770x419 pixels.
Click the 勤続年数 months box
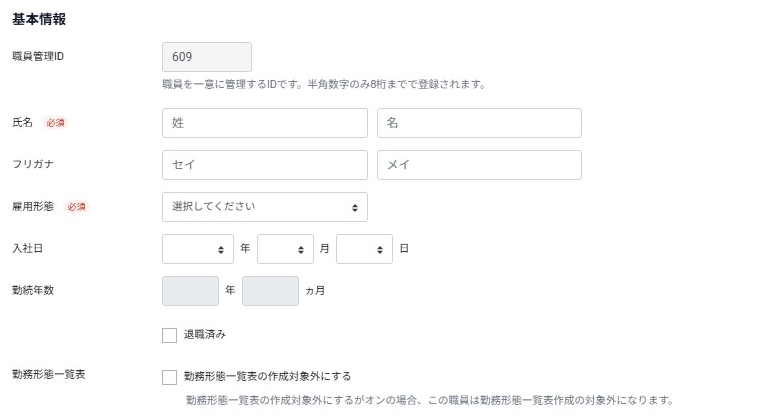click(270, 291)
